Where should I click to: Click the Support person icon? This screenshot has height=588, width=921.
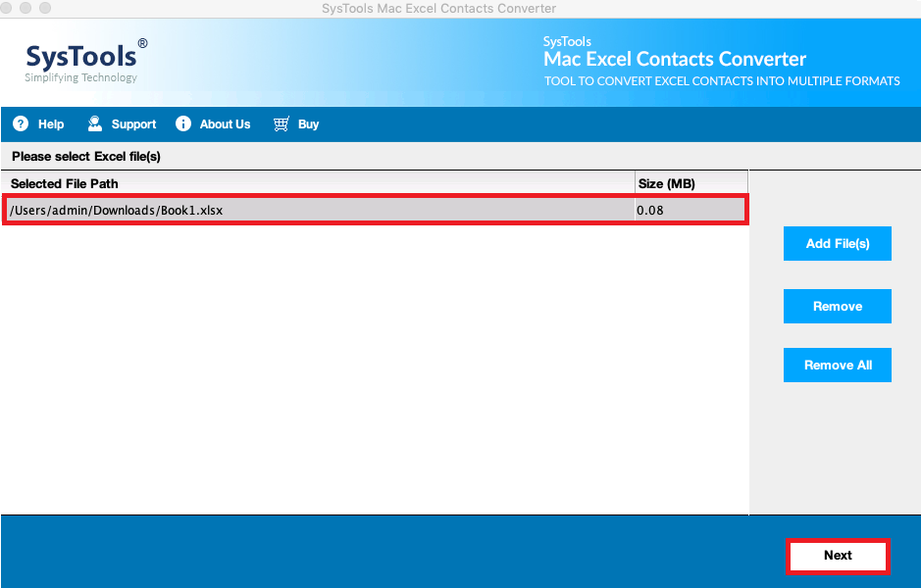(94, 123)
